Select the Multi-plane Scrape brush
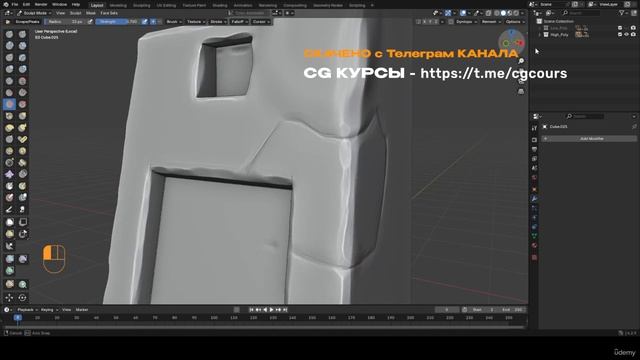This screenshot has width=640, height=360. point(22,104)
